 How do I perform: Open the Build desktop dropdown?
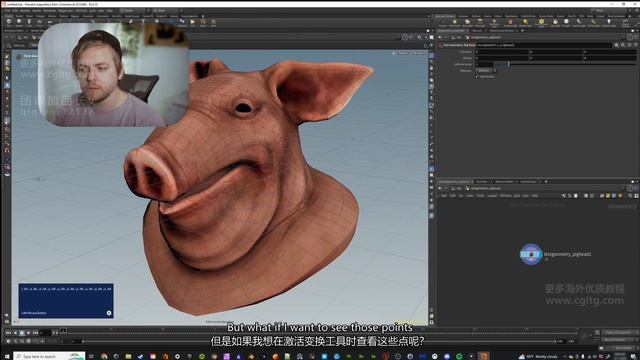click(x=133, y=11)
